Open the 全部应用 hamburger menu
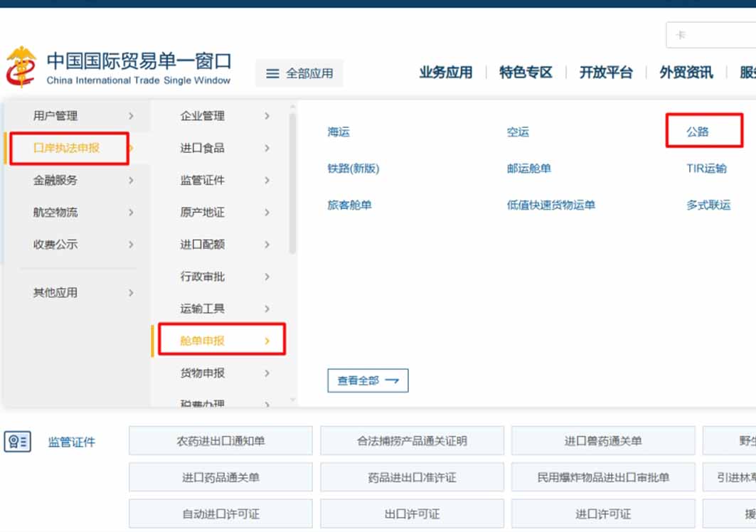Screen dimensions: 756x532 click(x=299, y=73)
